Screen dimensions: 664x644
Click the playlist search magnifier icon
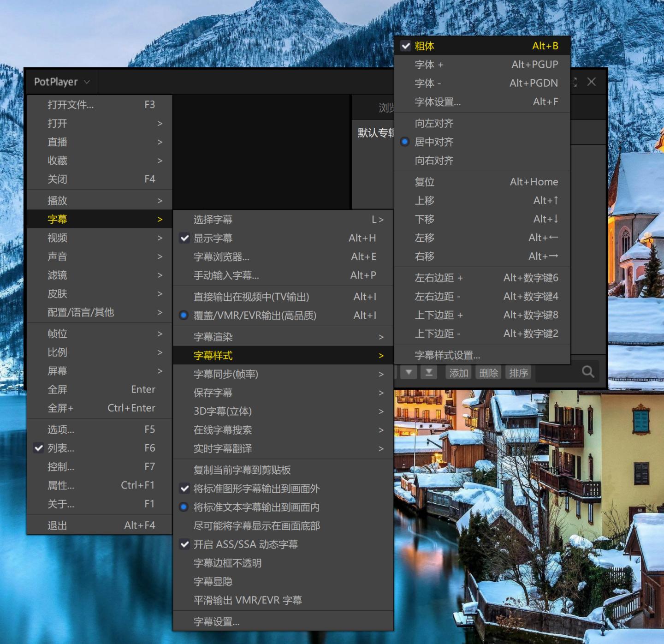click(588, 372)
